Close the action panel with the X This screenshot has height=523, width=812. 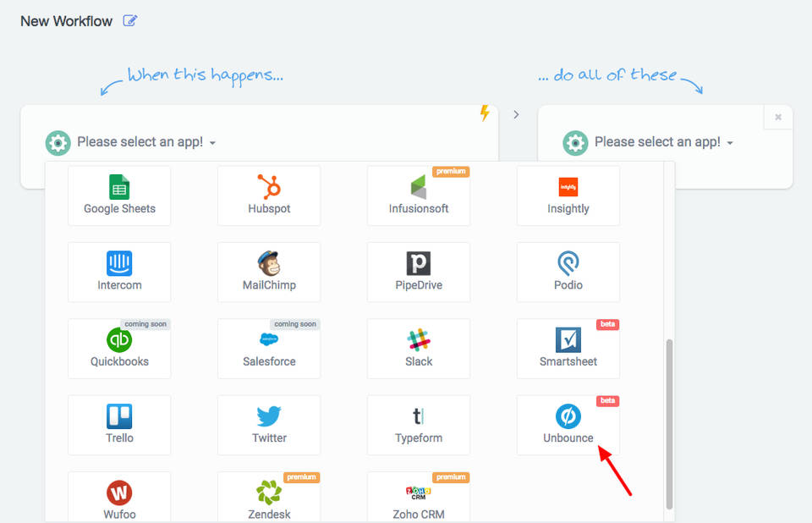[778, 118]
